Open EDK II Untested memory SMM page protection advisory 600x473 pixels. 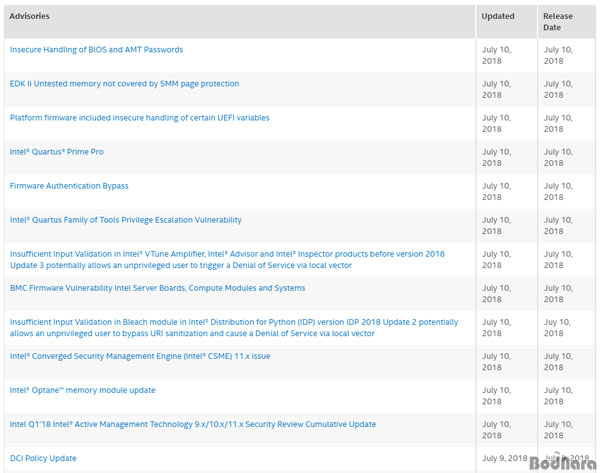tap(124, 84)
